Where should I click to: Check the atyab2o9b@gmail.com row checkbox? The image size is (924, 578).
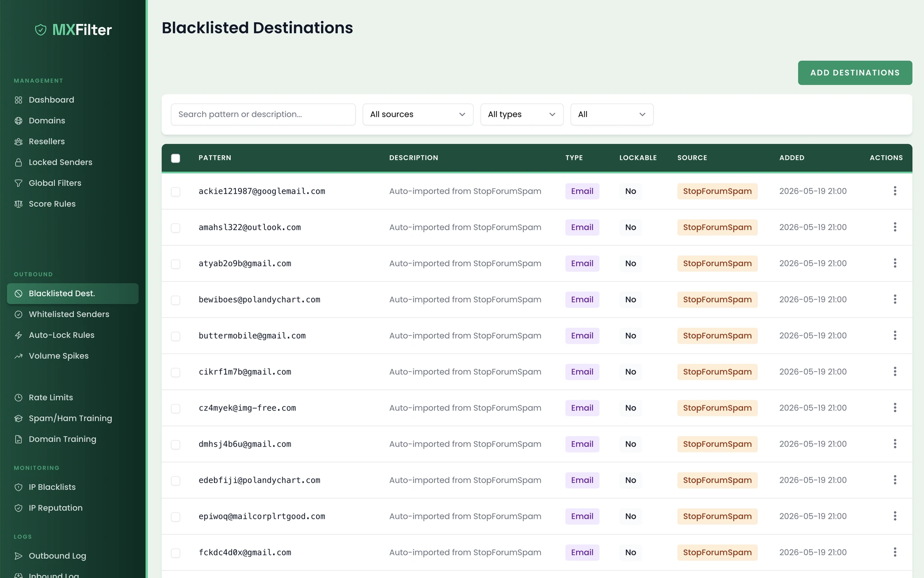point(176,264)
